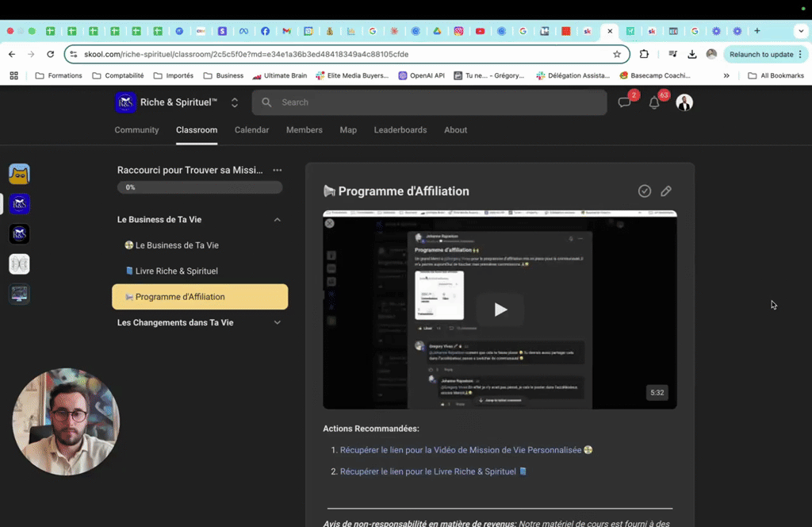Select monitor community icon in sidebar

click(19, 294)
